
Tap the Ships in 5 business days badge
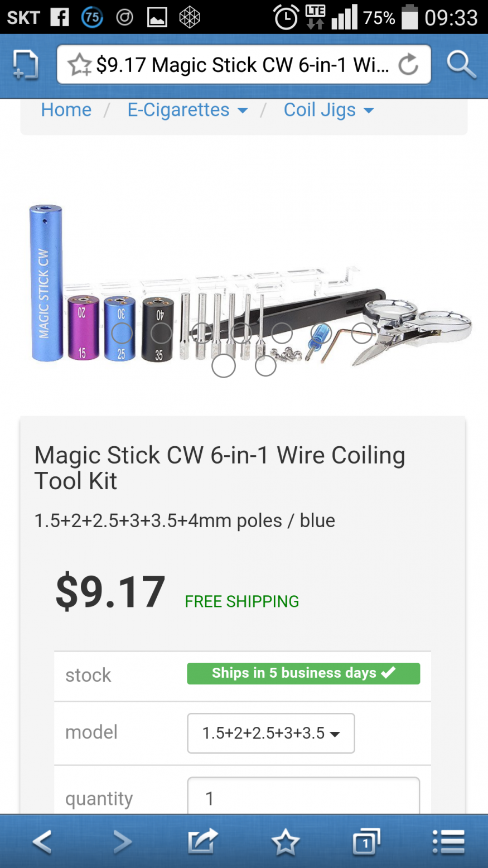303,673
